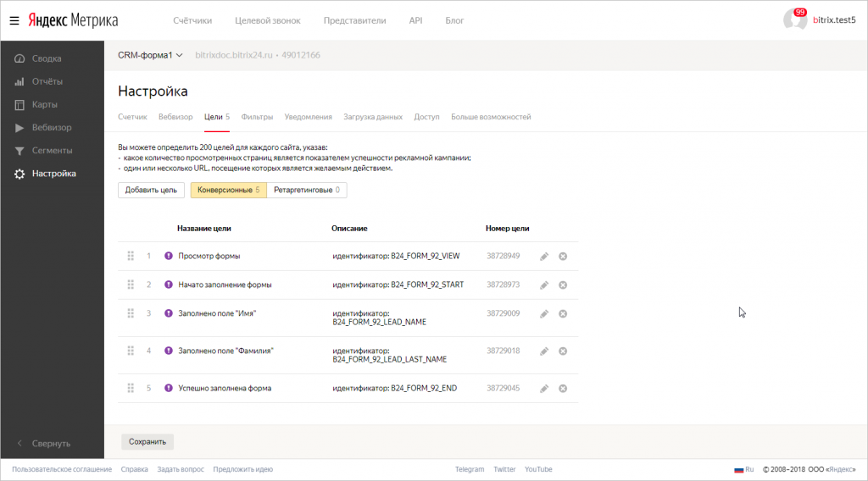This screenshot has height=481, width=868.
Task: Delete the Заполнено поле "Фамилия" goal
Action: pos(563,351)
